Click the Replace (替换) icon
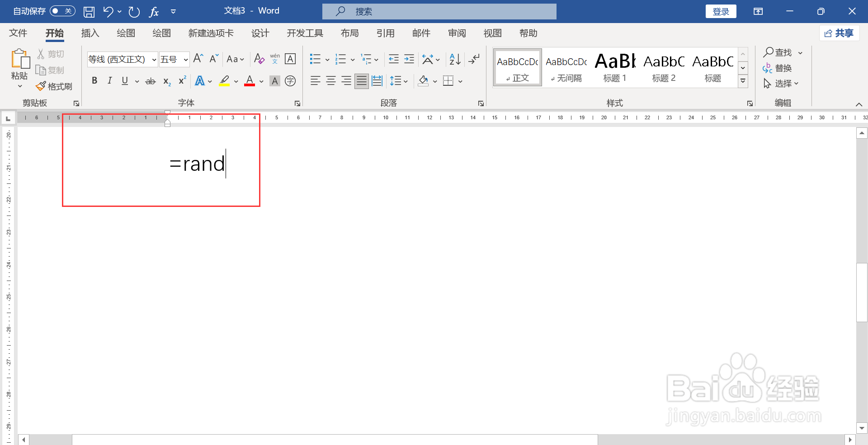 [767, 68]
